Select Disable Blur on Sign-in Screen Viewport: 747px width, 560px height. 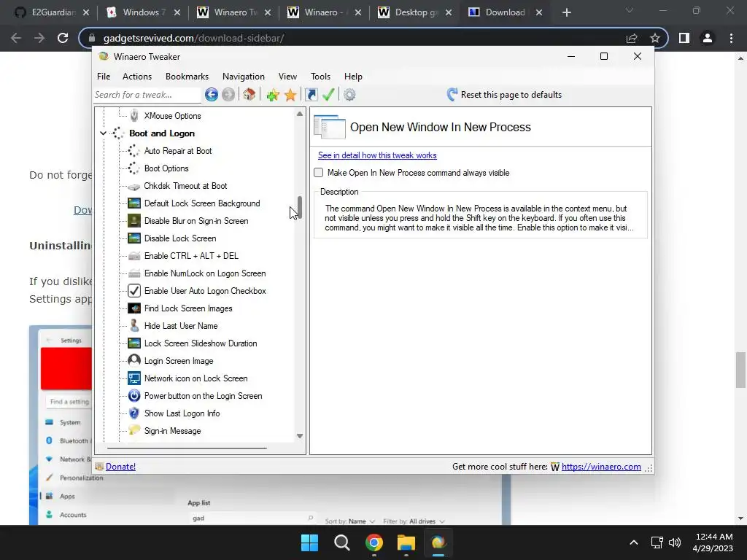point(196,221)
